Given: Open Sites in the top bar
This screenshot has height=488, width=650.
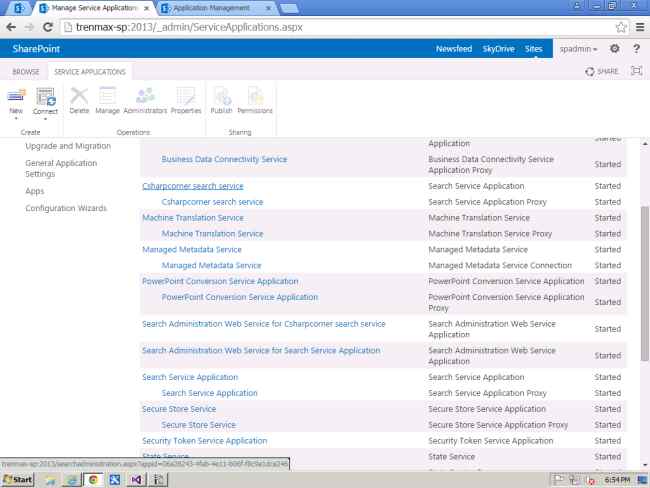Looking at the screenshot, I should tap(534, 49).
